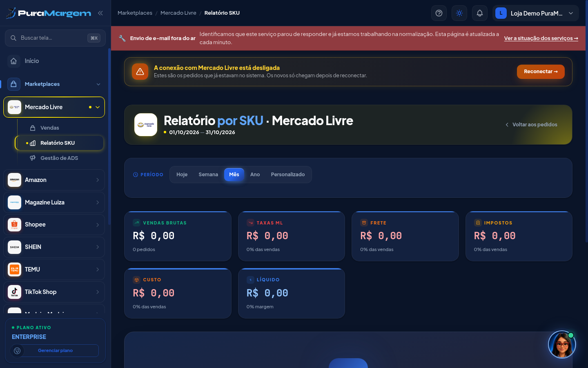Select the Mês period tab
588x368 pixels.
(x=234, y=175)
